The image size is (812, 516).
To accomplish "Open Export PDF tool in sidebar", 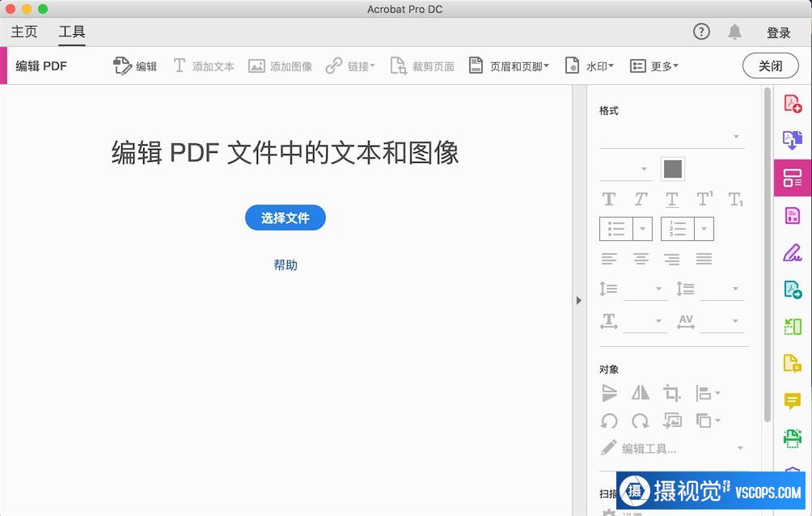I will coord(793,140).
